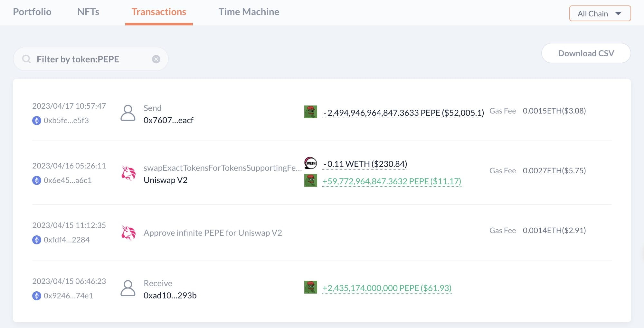The width and height of the screenshot is (644, 328).
Task: Select the gas fee 0.0014ETH($2.91)
Action: click(x=554, y=231)
